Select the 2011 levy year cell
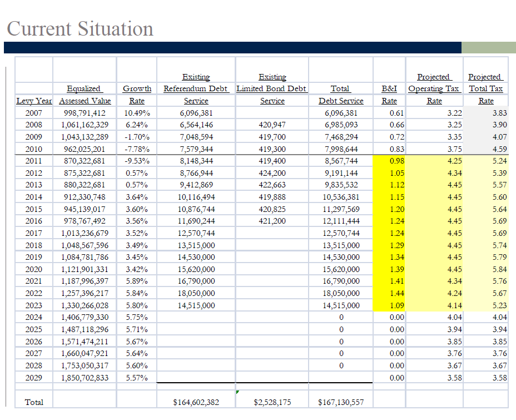This screenshot has height=420, width=516. tap(34, 161)
